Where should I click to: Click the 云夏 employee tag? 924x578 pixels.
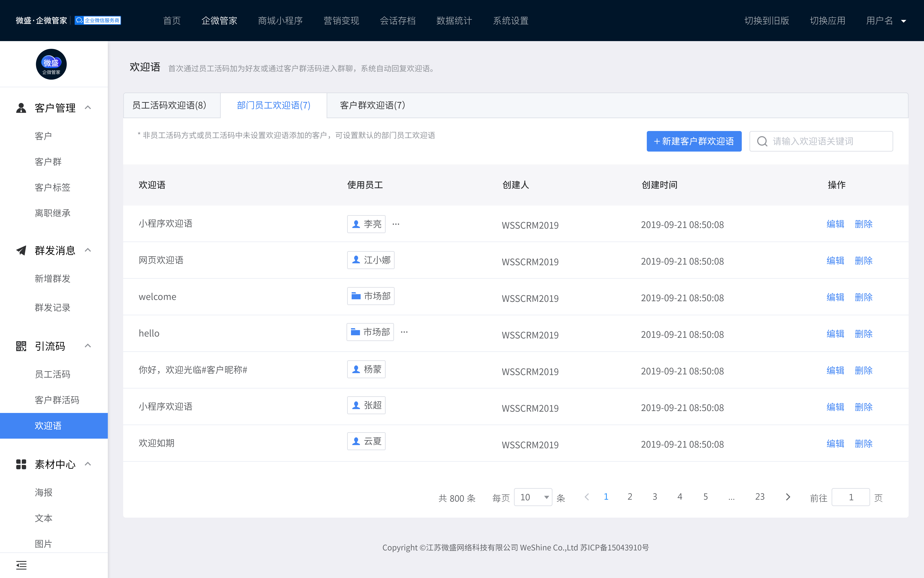(x=367, y=441)
